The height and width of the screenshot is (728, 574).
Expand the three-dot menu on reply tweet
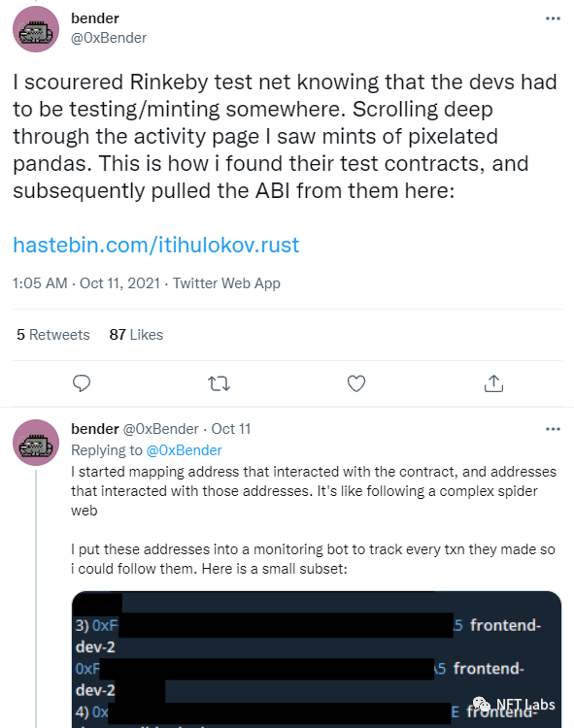coord(553,429)
